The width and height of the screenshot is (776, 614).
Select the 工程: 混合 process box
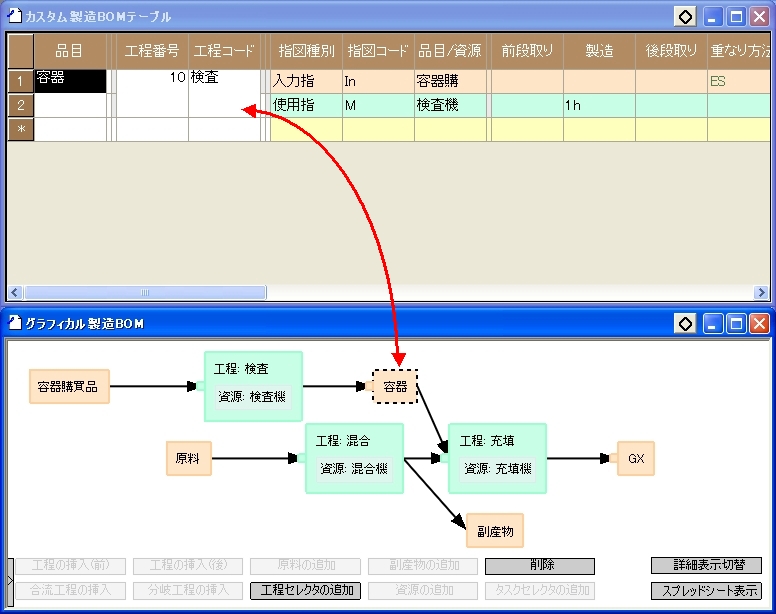[354, 440]
